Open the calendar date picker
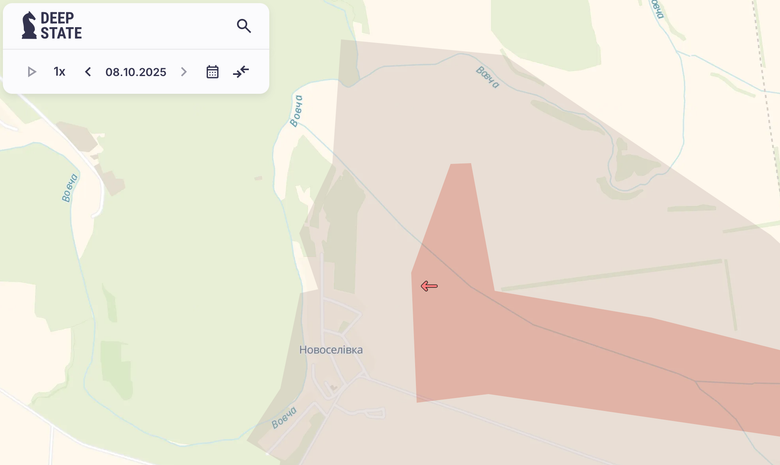This screenshot has height=465, width=780. 212,72
